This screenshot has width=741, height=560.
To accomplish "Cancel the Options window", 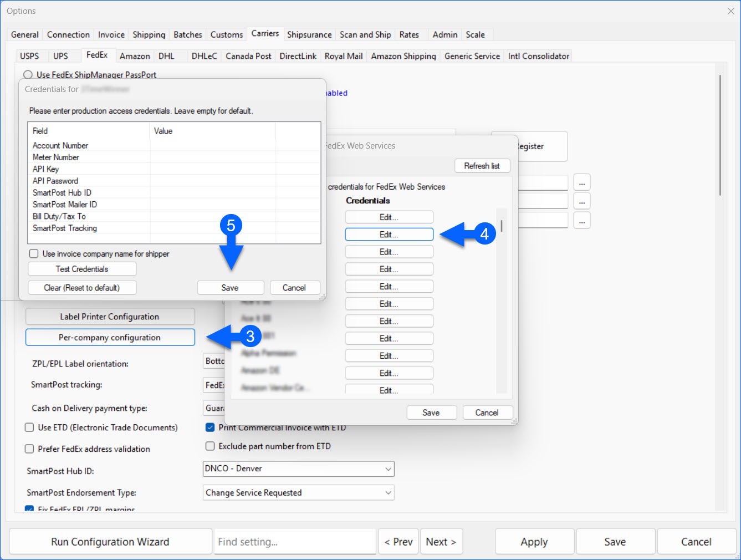I will tap(696, 542).
